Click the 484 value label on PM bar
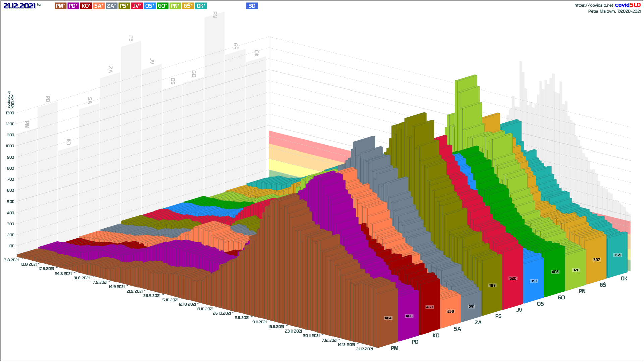The image size is (644, 362). tap(388, 318)
